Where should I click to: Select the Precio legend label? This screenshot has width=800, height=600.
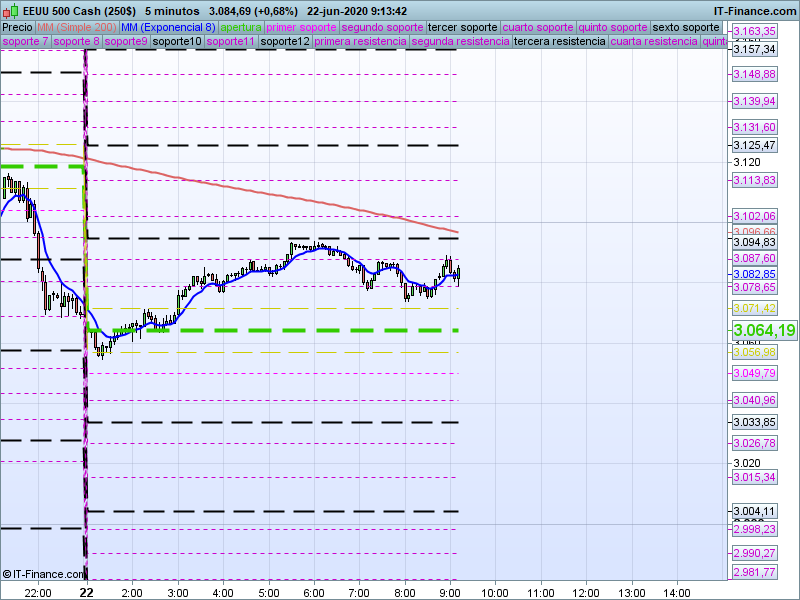tap(17, 27)
